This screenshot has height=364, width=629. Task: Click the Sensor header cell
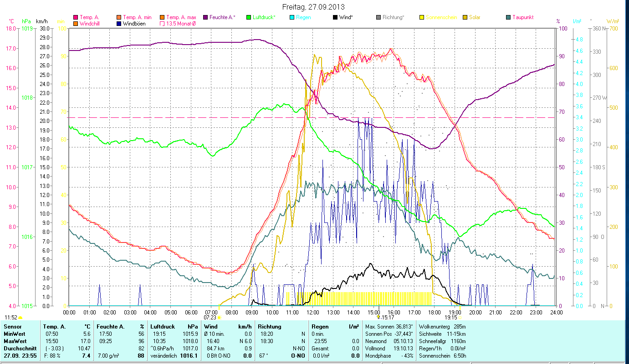(12, 327)
